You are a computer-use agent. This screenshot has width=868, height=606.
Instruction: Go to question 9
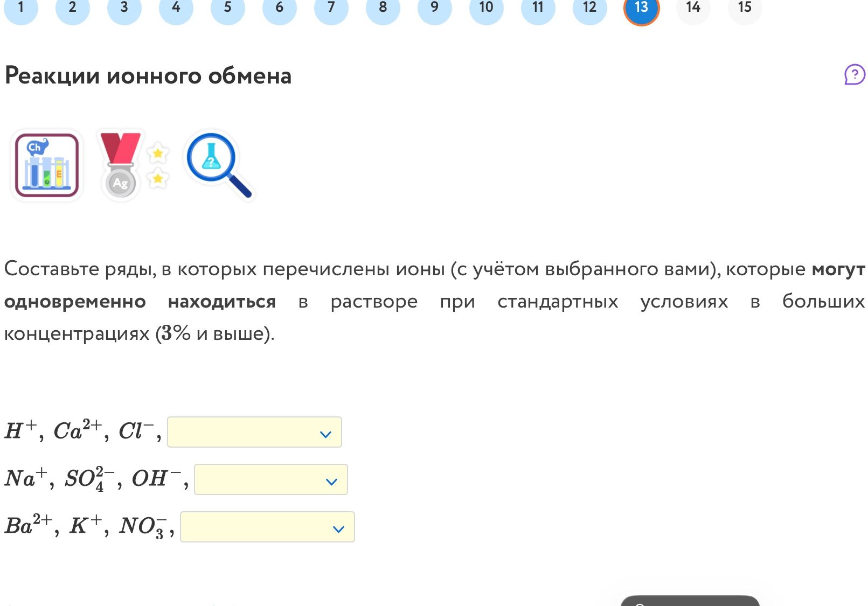(435, 8)
